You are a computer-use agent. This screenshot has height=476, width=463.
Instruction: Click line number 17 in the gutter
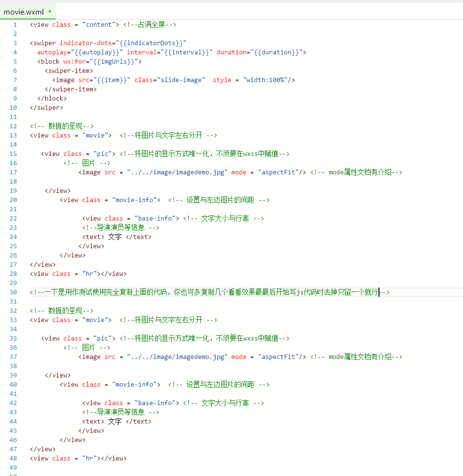[13, 172]
